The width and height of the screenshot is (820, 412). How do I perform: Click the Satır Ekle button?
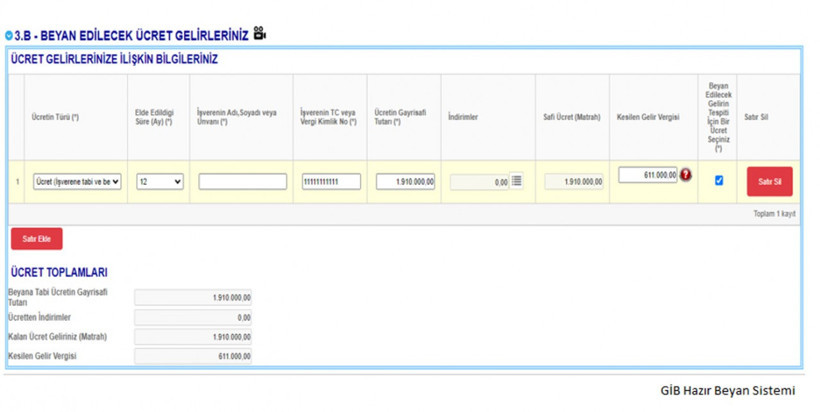tap(36, 239)
